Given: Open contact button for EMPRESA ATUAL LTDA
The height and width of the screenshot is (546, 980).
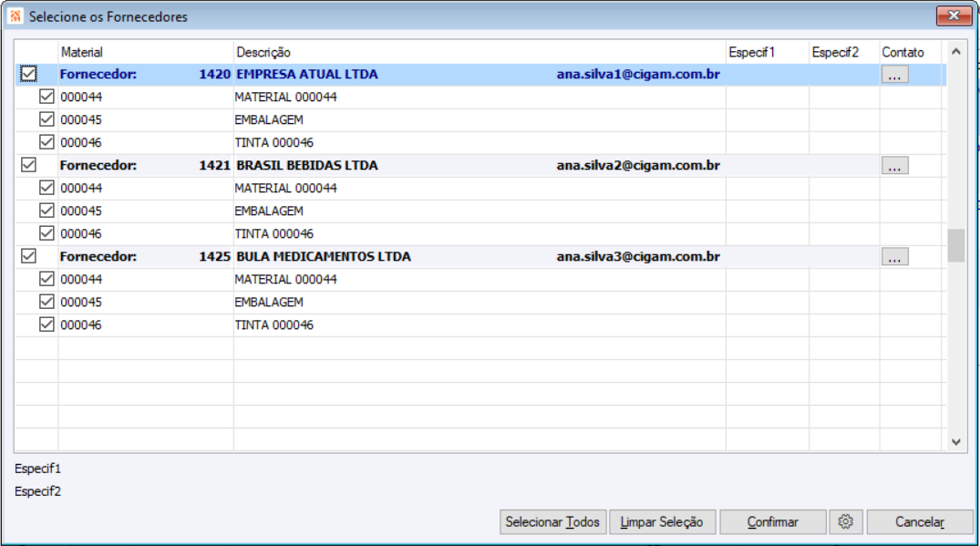Looking at the screenshot, I should 894,75.
